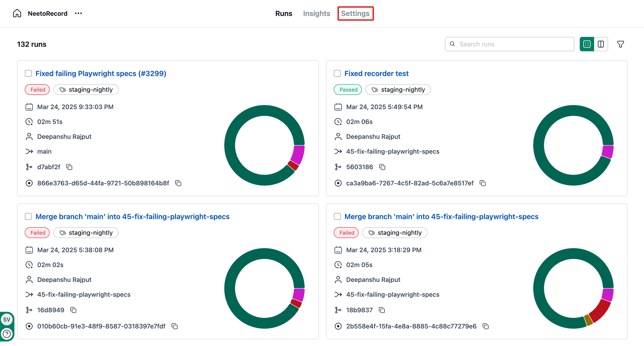This screenshot has width=644, height=346.
Task: Copy commit hash 5603186
Action: [x=382, y=167]
